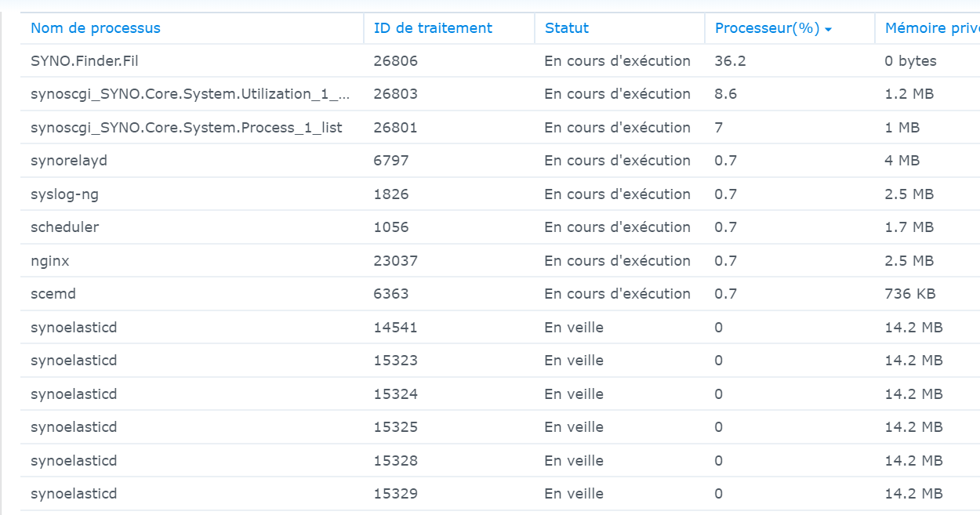Screen dimensions: 980x515
Task: Click the 1.7 MB memory value
Action: point(909,227)
